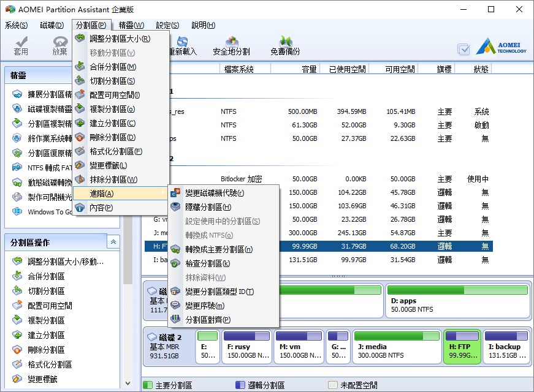The width and height of the screenshot is (534, 392).
Task: Select the M: vm partition block
Action: coord(299,347)
